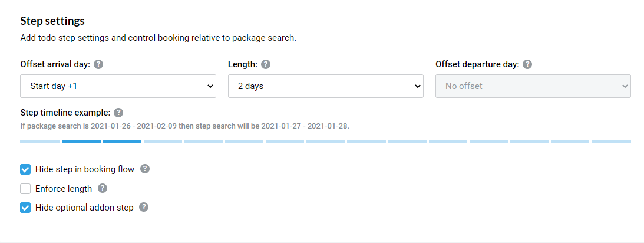Open help icon beside Offset arrival day
This screenshot has width=644, height=243.
tap(98, 64)
